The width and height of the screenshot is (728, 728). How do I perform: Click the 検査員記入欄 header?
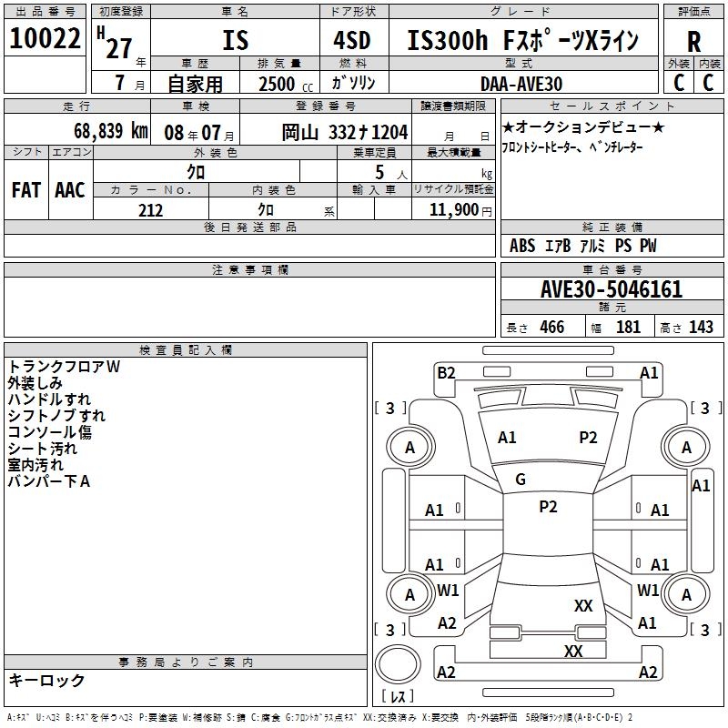tap(186, 350)
